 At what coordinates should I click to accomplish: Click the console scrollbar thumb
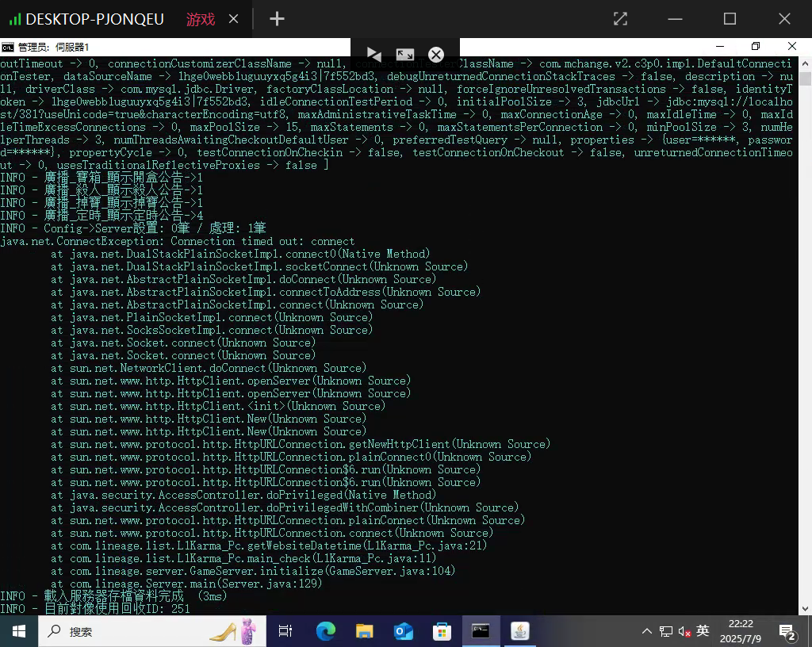(x=806, y=78)
